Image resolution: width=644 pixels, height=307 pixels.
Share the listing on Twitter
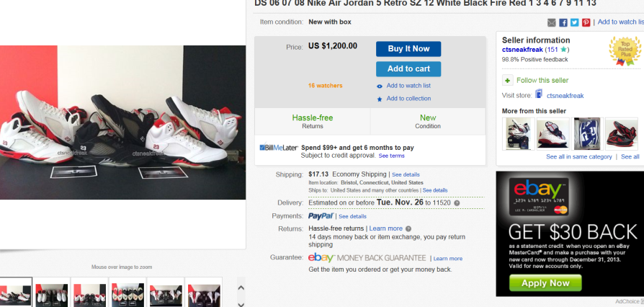point(575,22)
